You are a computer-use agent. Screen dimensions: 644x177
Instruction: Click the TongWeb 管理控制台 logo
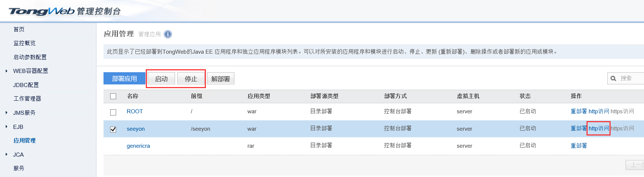pos(65,11)
